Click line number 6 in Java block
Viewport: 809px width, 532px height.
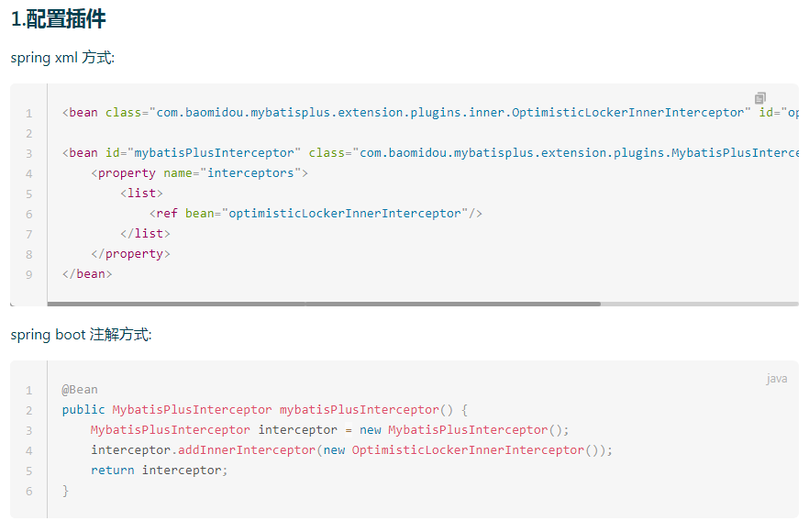tap(29, 491)
